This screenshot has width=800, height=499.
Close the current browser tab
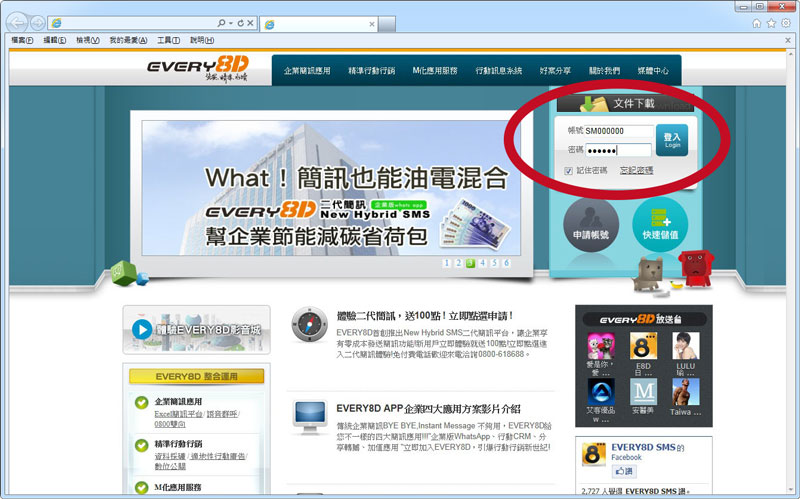(371, 24)
